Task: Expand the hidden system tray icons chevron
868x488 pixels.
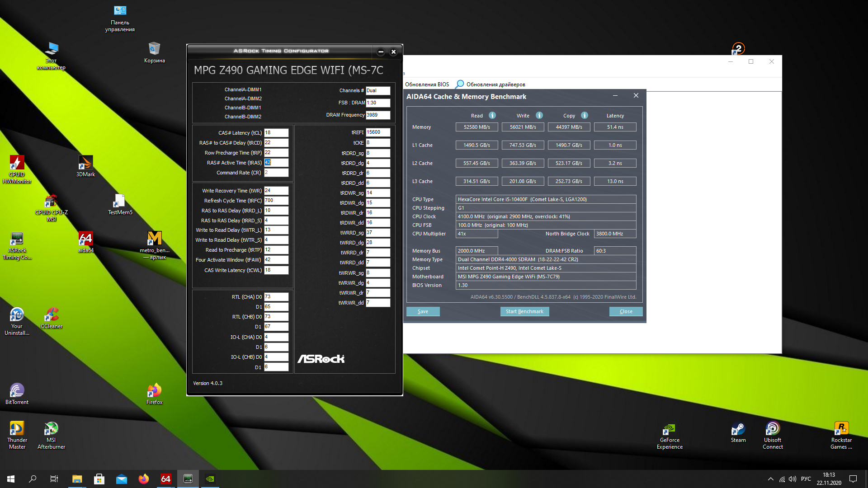Action: (770, 479)
